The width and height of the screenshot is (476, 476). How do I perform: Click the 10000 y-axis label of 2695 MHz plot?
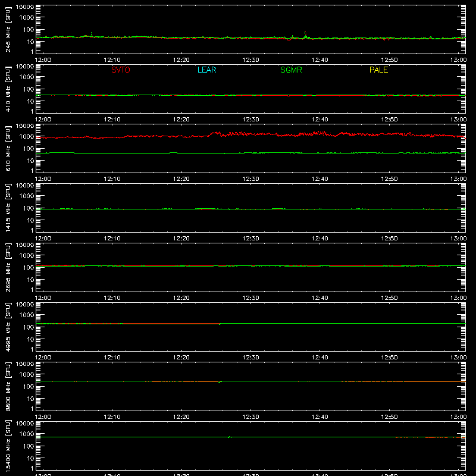25,245
